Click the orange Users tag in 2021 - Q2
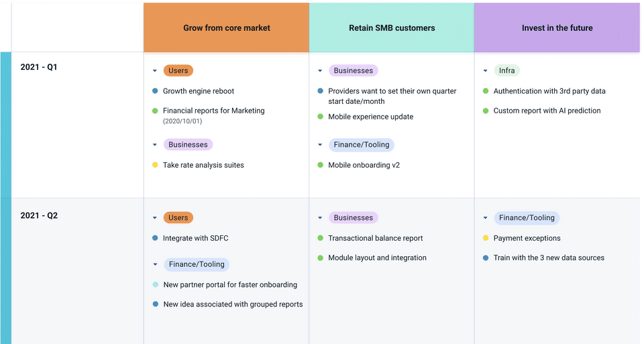644x344 pixels. (x=178, y=218)
